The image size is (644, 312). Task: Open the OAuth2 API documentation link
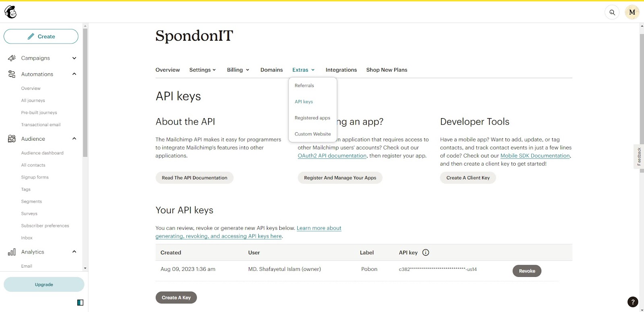[332, 156]
